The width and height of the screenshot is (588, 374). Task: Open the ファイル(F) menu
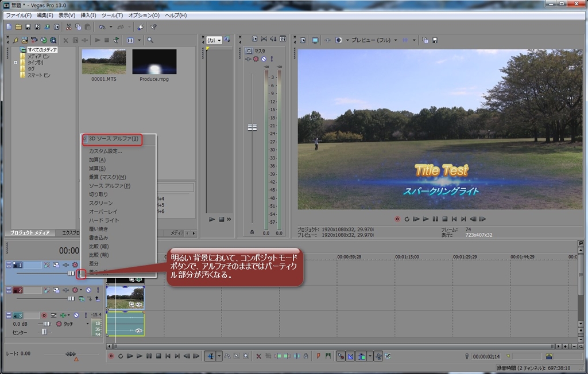tap(18, 15)
